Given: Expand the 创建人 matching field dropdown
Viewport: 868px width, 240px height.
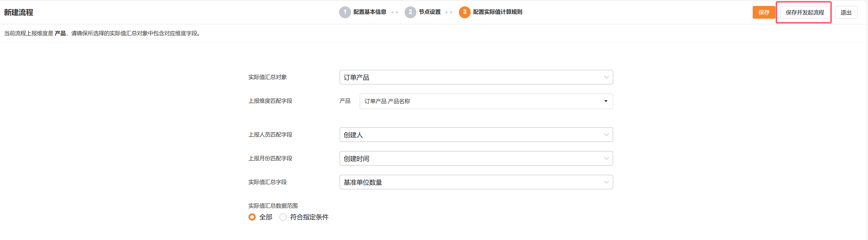Looking at the screenshot, I should 472,135.
